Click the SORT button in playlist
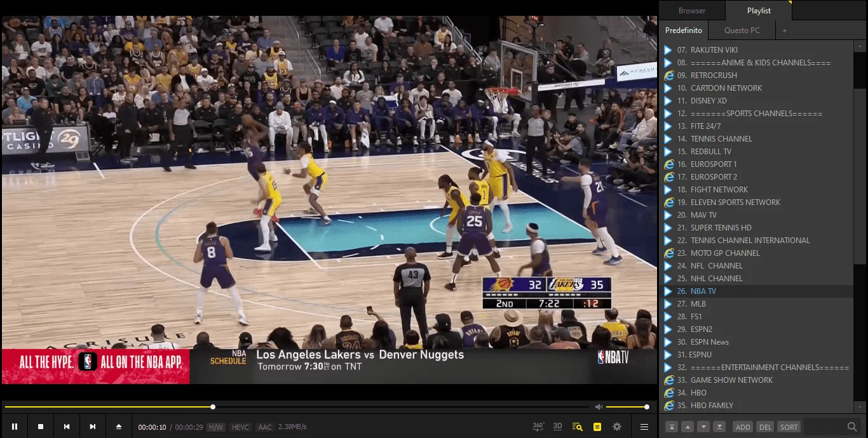This screenshot has height=438, width=868. point(789,427)
